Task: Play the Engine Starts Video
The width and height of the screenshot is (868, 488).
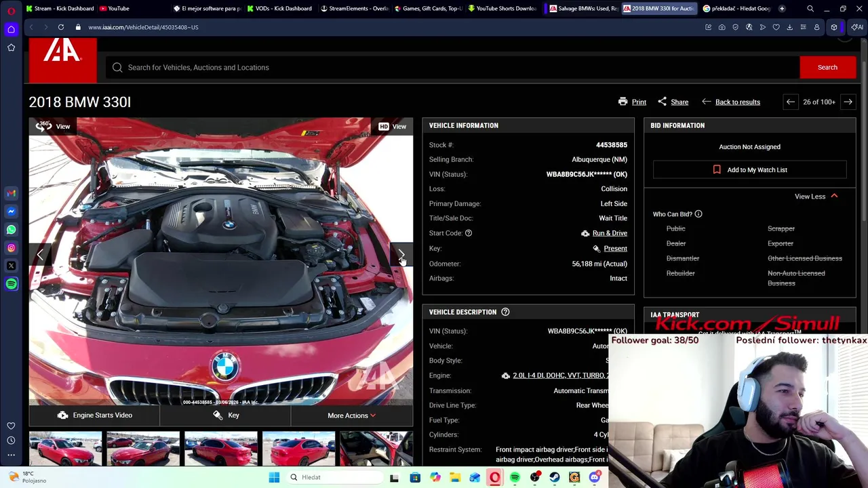Action: point(94,415)
